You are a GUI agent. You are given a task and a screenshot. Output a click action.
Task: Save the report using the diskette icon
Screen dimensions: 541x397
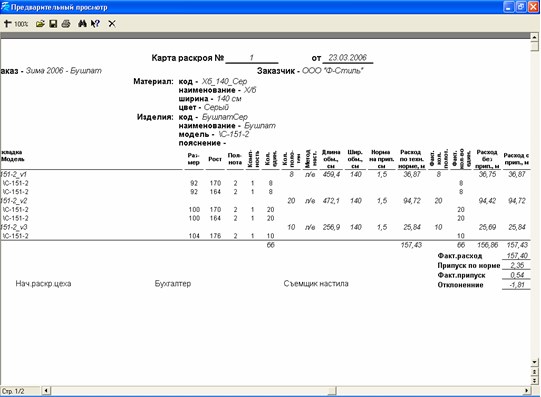(53, 24)
